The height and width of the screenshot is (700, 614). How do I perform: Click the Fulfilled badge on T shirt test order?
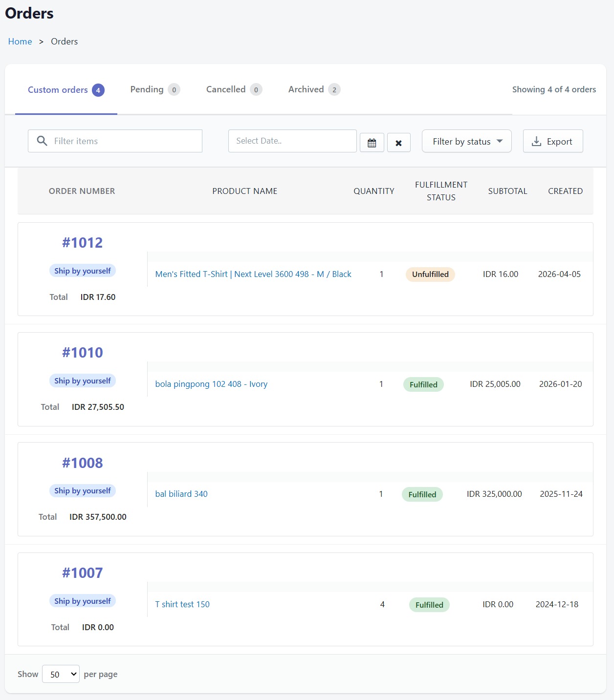[x=429, y=605]
